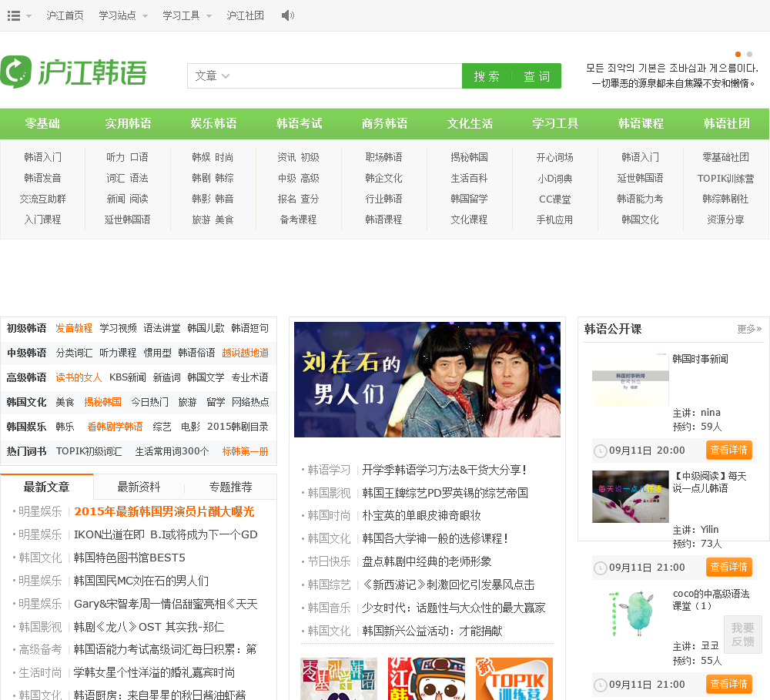Click 查看详情 for Yilin's course
The height and width of the screenshot is (700, 770).
728,567
